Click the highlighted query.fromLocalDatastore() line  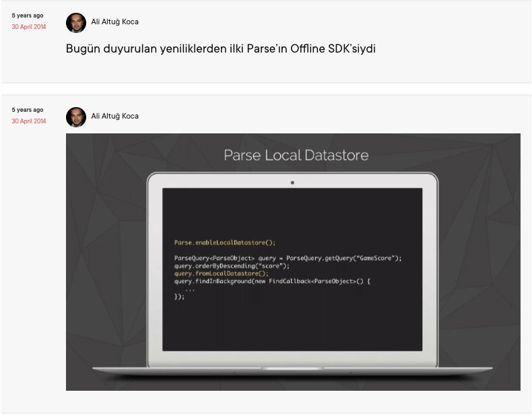click(221, 274)
